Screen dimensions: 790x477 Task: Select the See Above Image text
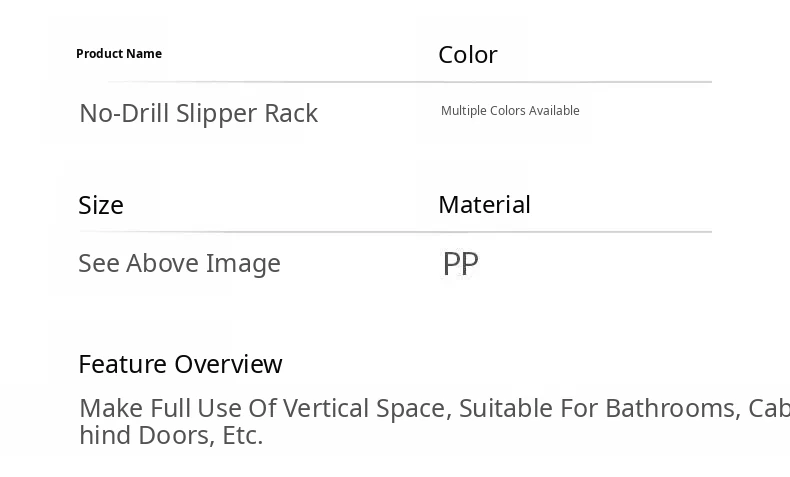[x=179, y=263]
